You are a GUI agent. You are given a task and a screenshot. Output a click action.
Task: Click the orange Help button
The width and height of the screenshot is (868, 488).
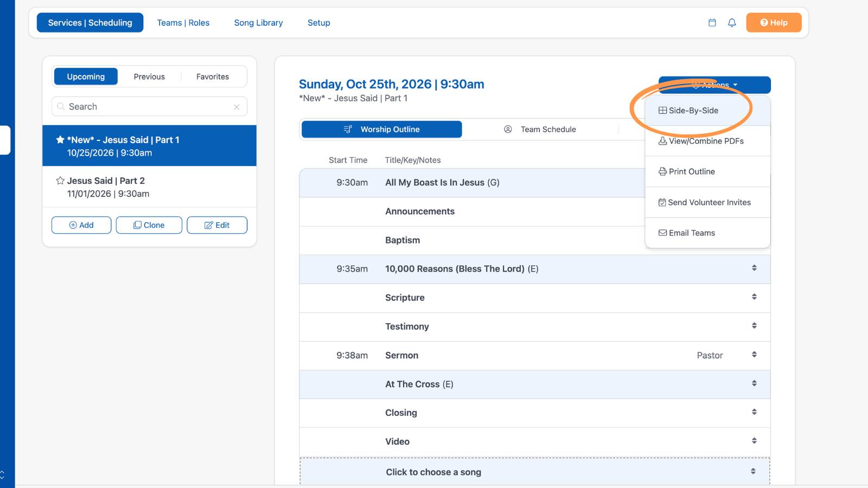[774, 23]
